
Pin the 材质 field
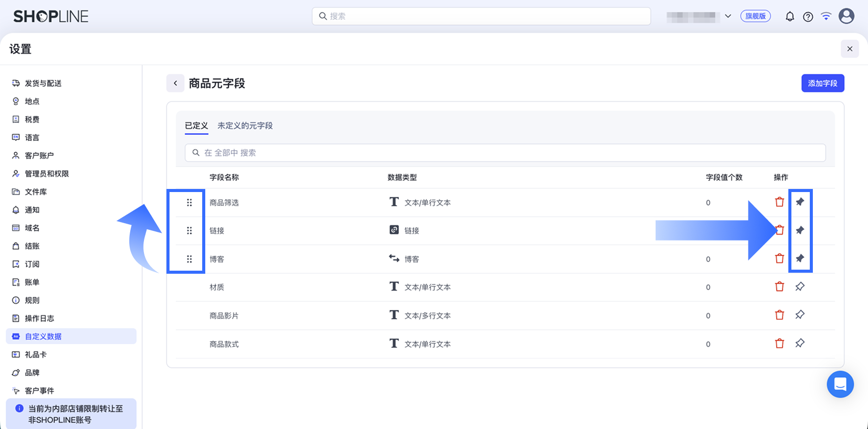(800, 287)
